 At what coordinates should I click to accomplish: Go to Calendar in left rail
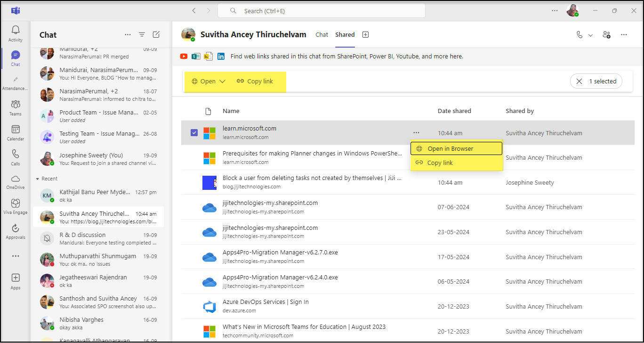16,132
